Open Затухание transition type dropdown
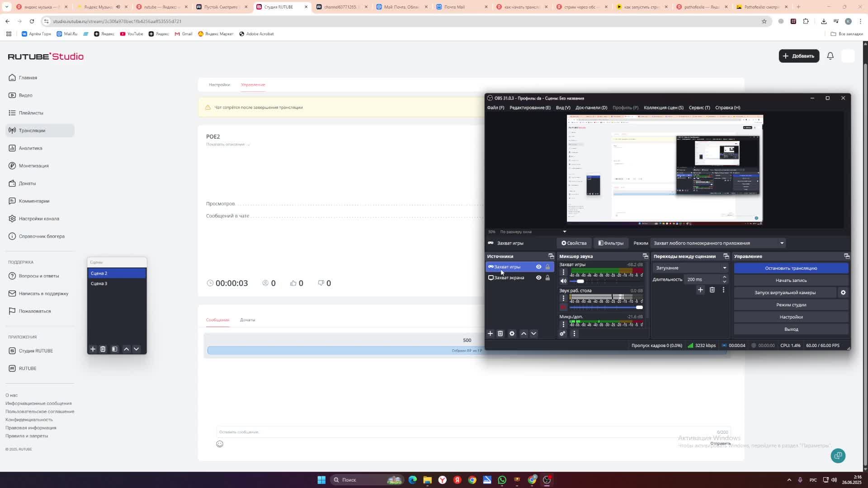 point(690,268)
